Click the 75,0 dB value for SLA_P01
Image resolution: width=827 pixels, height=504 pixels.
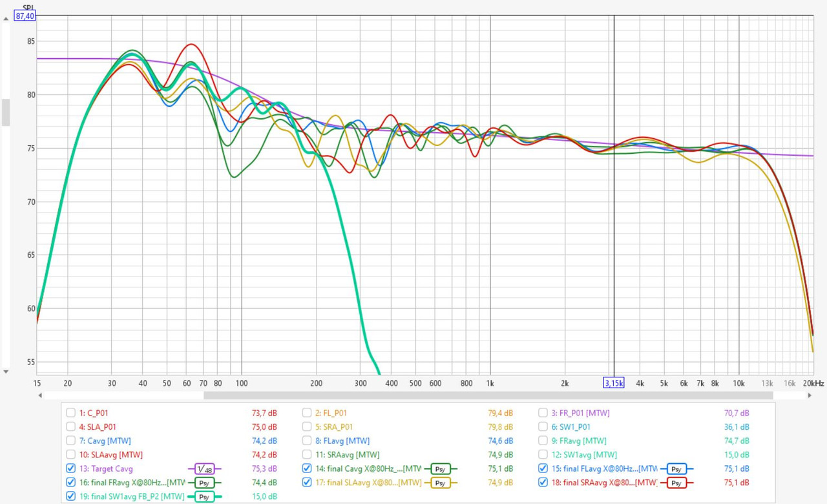pyautogui.click(x=264, y=426)
